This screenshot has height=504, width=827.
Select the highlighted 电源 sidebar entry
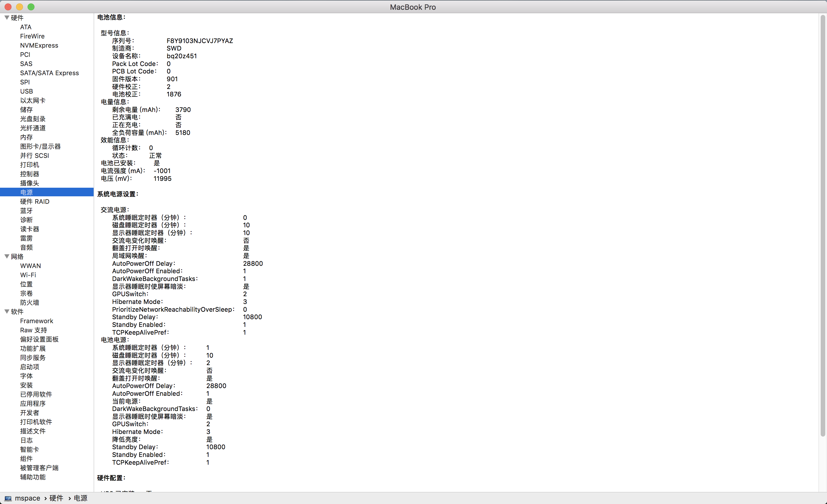pyautogui.click(x=47, y=192)
